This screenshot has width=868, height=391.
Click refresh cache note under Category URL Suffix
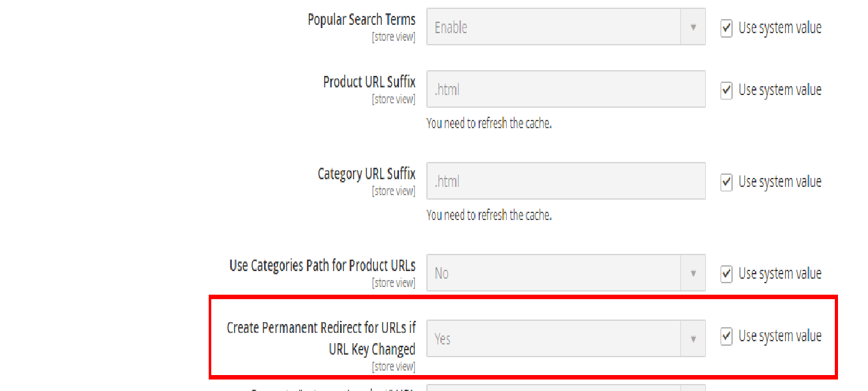489,216
